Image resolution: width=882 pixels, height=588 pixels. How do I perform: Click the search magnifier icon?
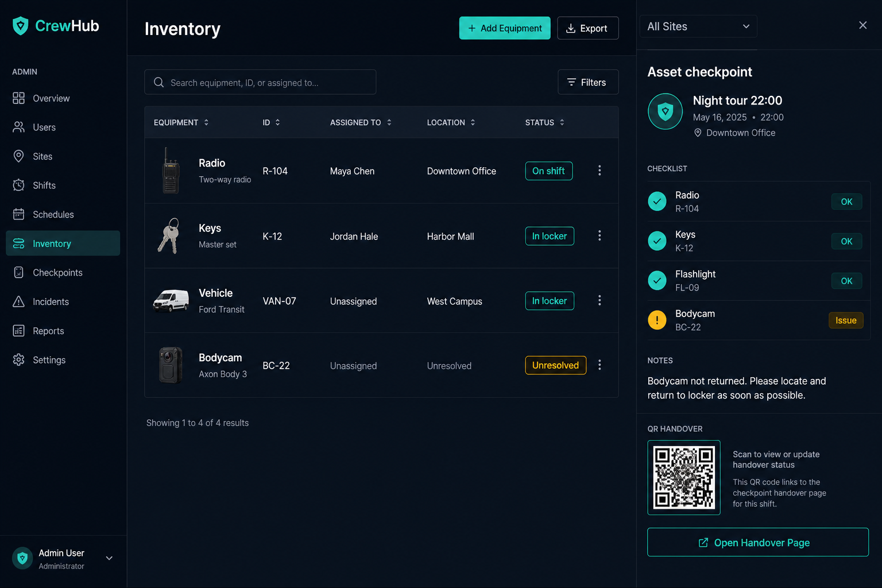159,83
